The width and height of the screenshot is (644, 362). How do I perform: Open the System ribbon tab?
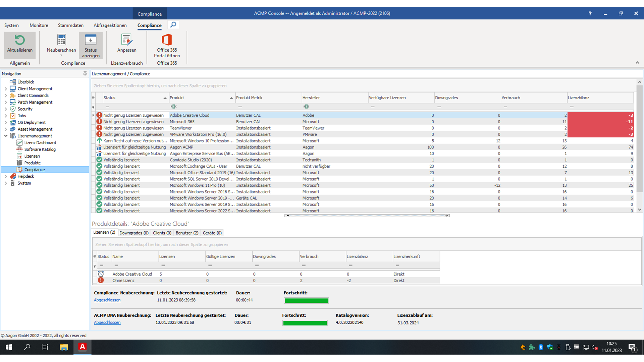click(x=11, y=25)
